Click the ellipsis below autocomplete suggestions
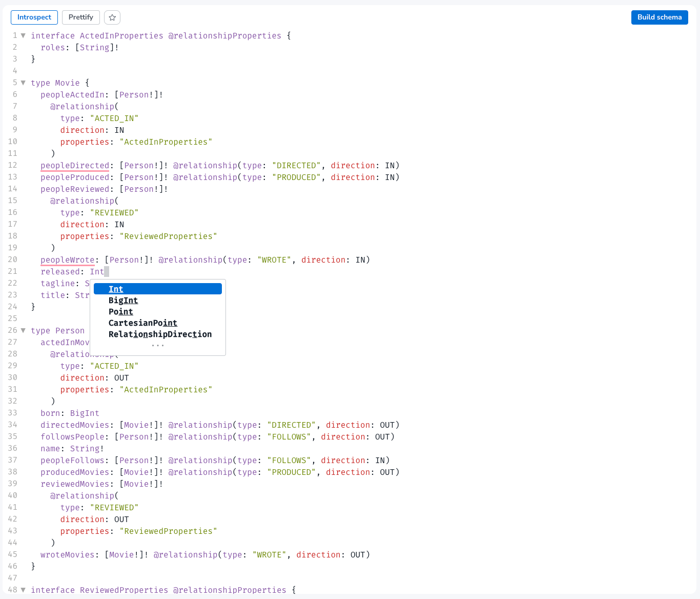This screenshot has width=700, height=599. click(158, 346)
